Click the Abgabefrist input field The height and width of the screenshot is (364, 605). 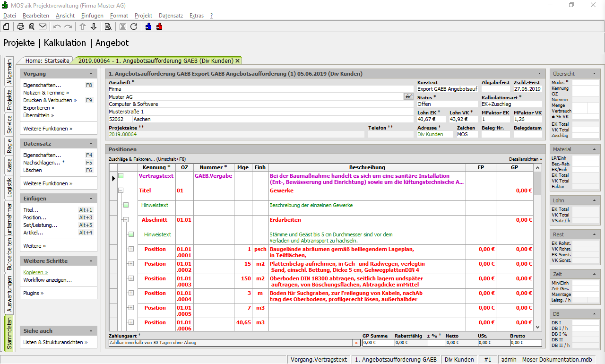[495, 89]
